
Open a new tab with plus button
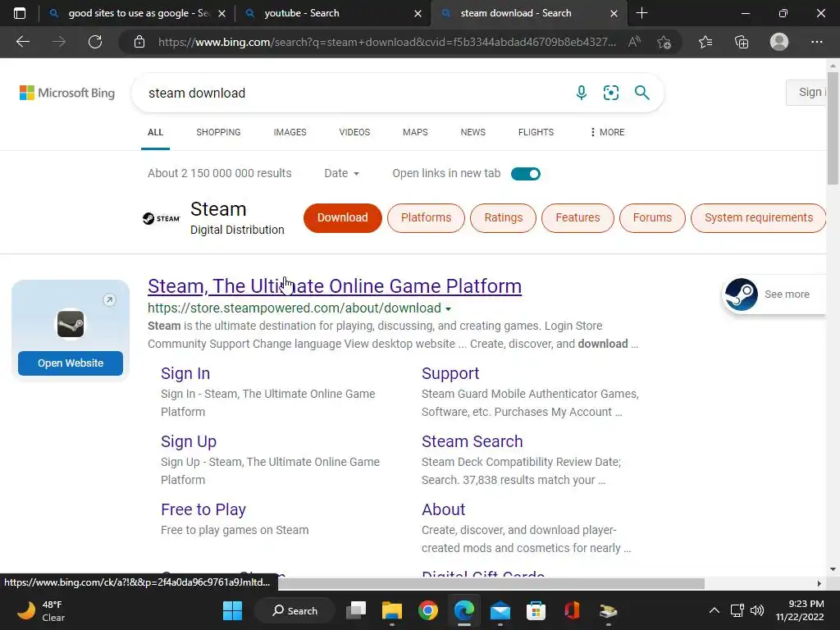click(641, 13)
